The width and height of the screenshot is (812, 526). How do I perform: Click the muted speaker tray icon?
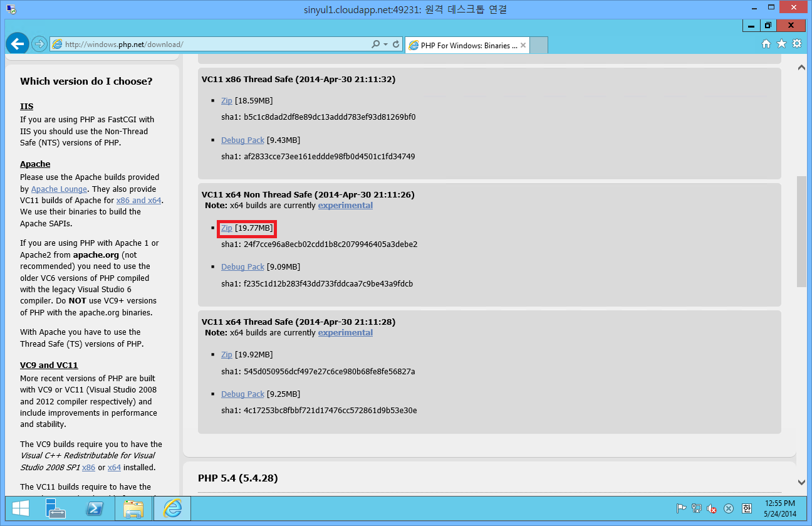712,508
